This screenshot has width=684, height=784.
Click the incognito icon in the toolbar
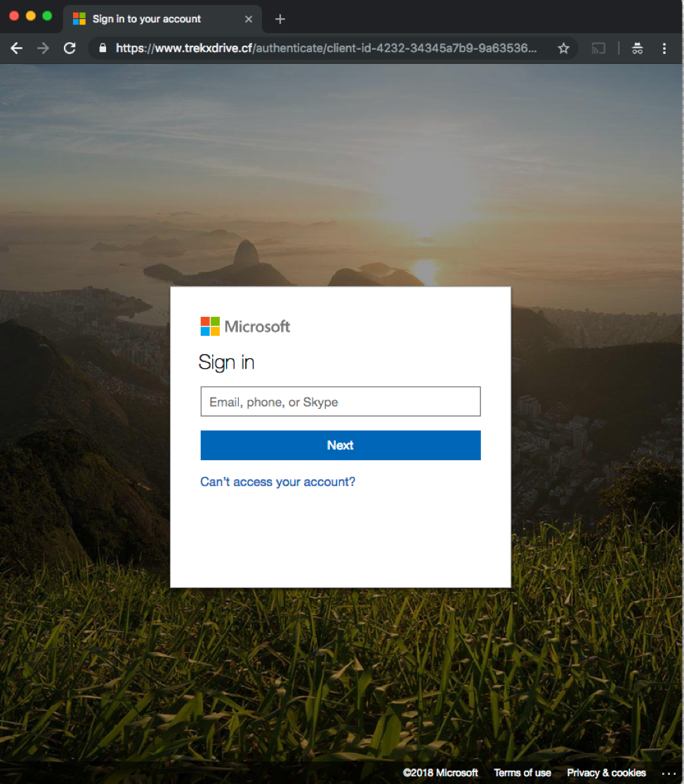point(637,48)
